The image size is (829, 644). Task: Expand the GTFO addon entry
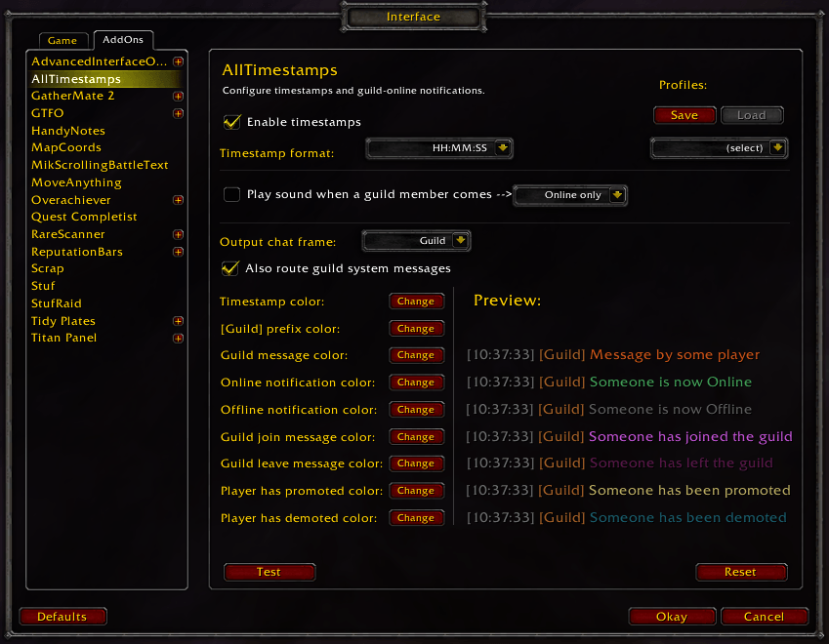(178, 113)
